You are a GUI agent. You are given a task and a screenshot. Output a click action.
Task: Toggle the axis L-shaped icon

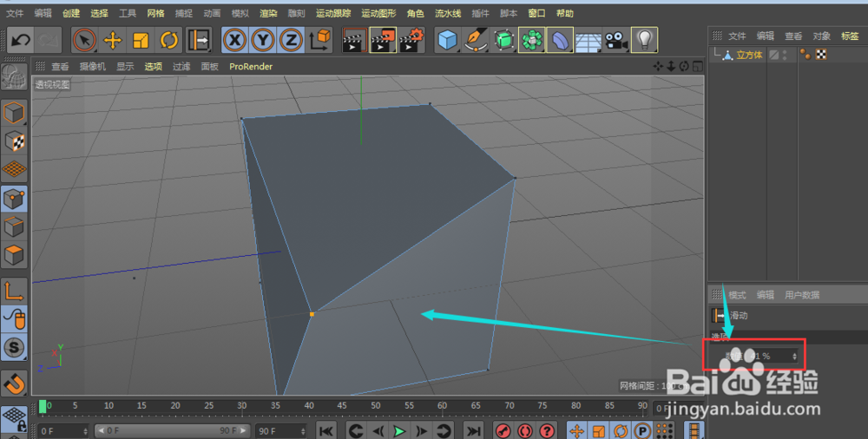(x=14, y=291)
